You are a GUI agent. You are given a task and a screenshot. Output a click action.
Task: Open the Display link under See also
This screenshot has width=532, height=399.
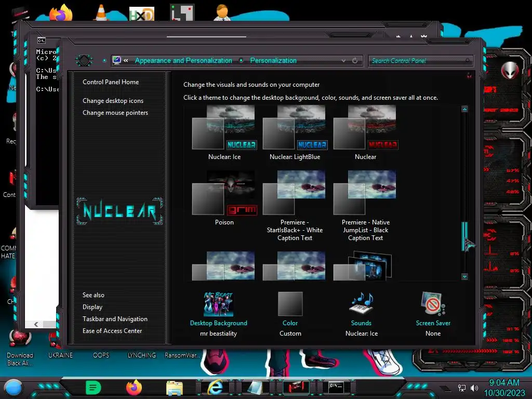[x=92, y=307]
